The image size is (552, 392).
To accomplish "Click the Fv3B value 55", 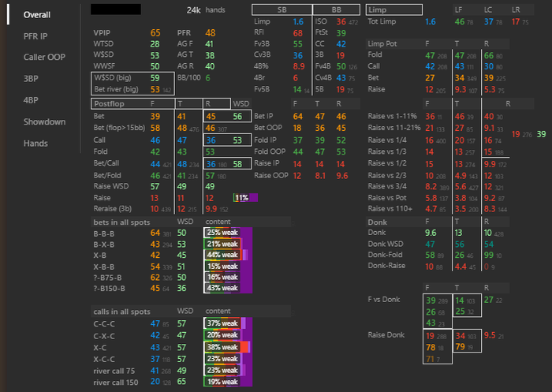I will [298, 44].
